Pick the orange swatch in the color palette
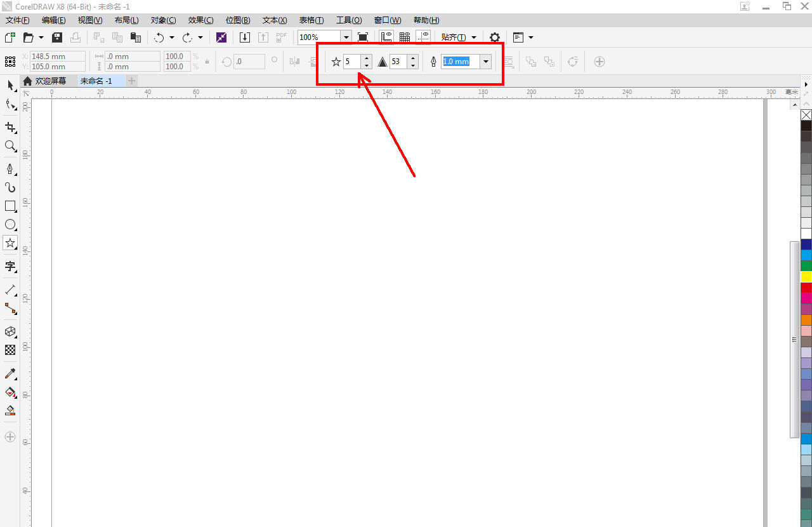Viewport: 812px width, 527px height. (806, 320)
